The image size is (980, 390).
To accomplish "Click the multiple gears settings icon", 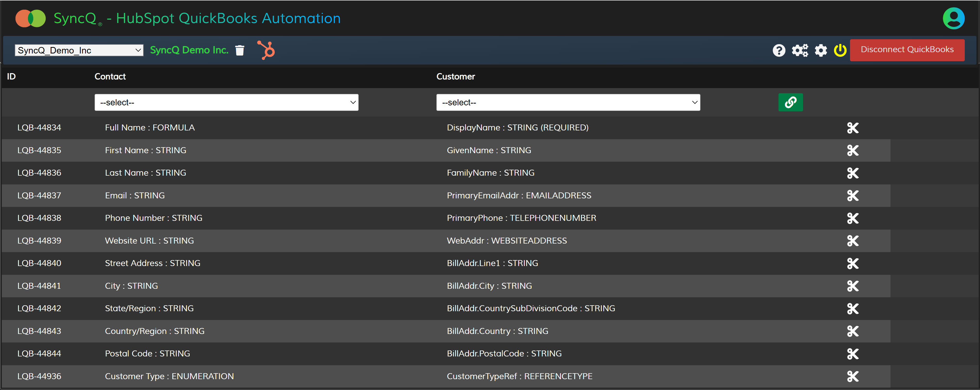I will (800, 50).
